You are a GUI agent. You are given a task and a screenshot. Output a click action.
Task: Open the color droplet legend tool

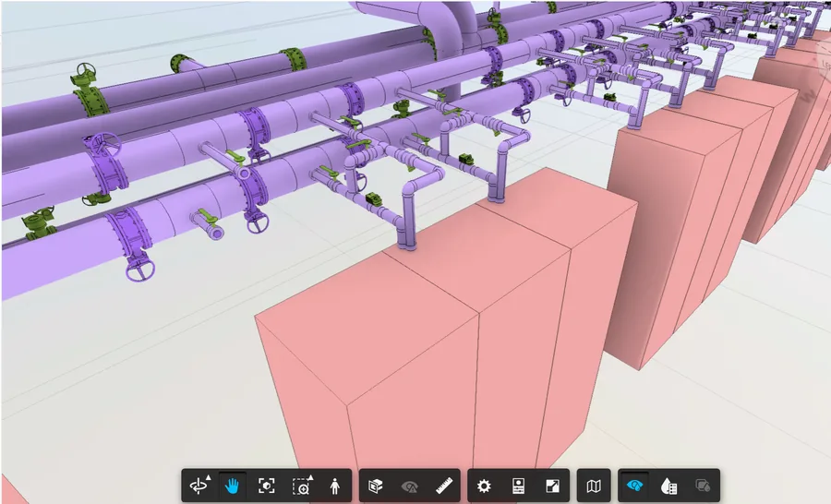668,486
